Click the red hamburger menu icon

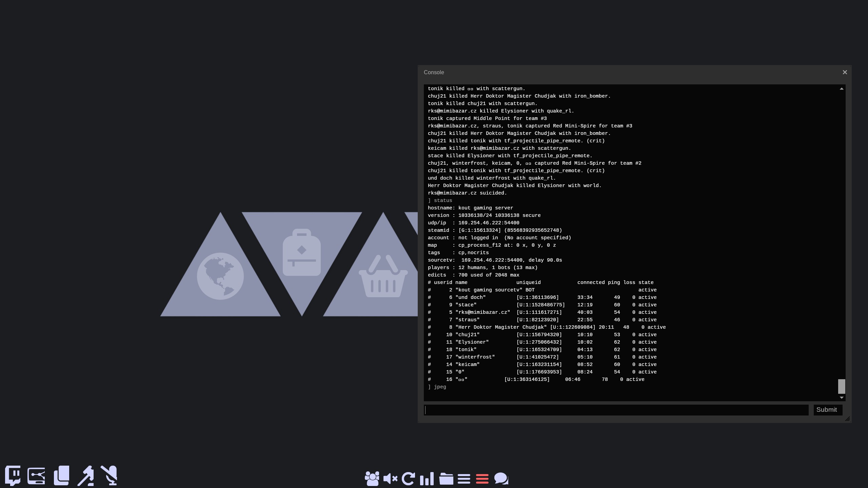click(482, 479)
